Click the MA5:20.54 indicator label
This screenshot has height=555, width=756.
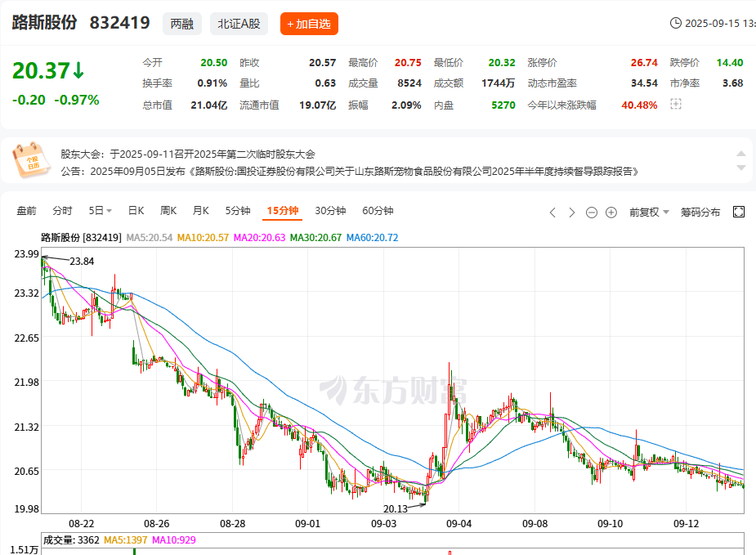(x=149, y=238)
